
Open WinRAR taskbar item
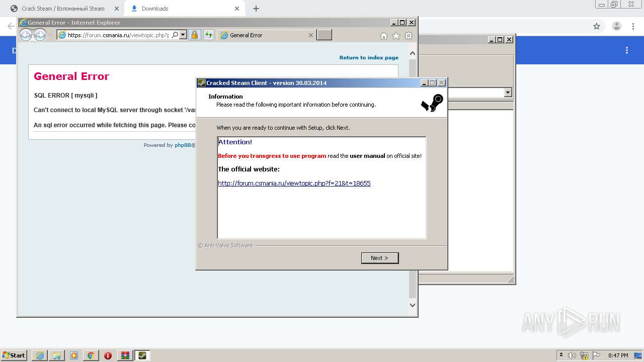(125, 355)
